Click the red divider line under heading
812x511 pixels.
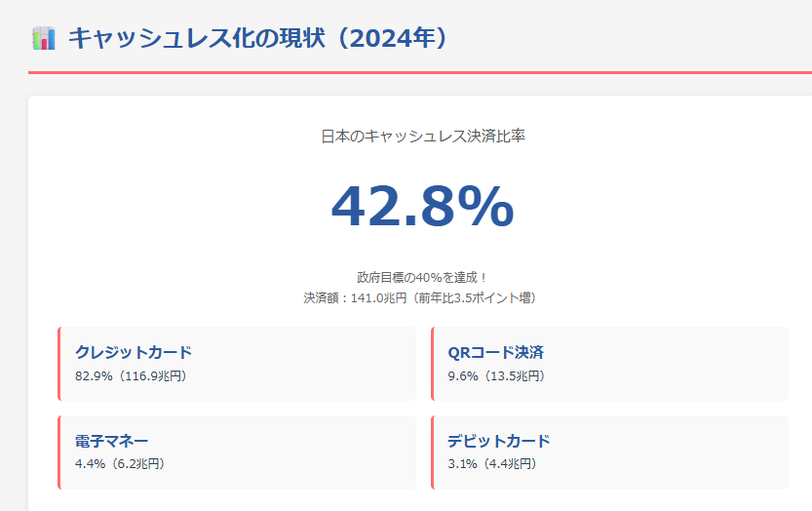pos(419,72)
